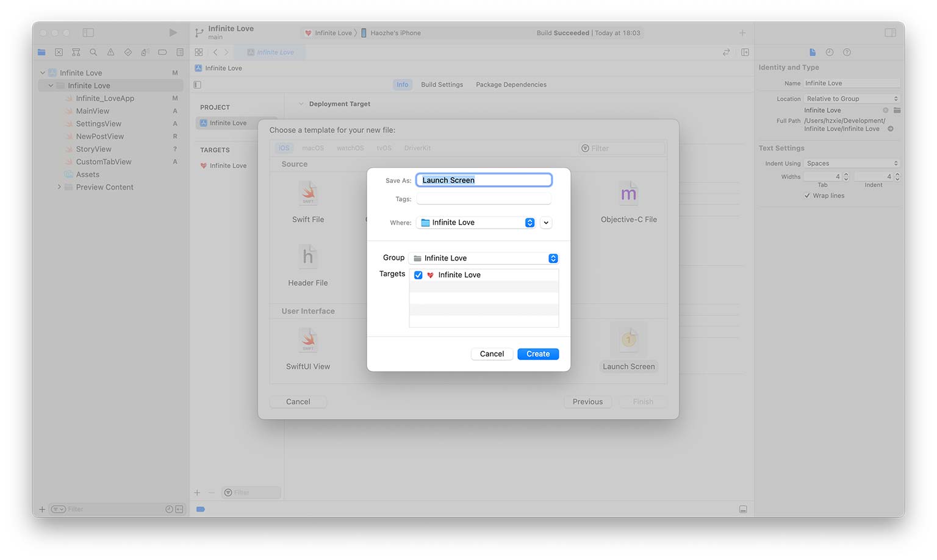Open the Report navigator icon
The width and height of the screenshot is (937, 560).
(180, 52)
